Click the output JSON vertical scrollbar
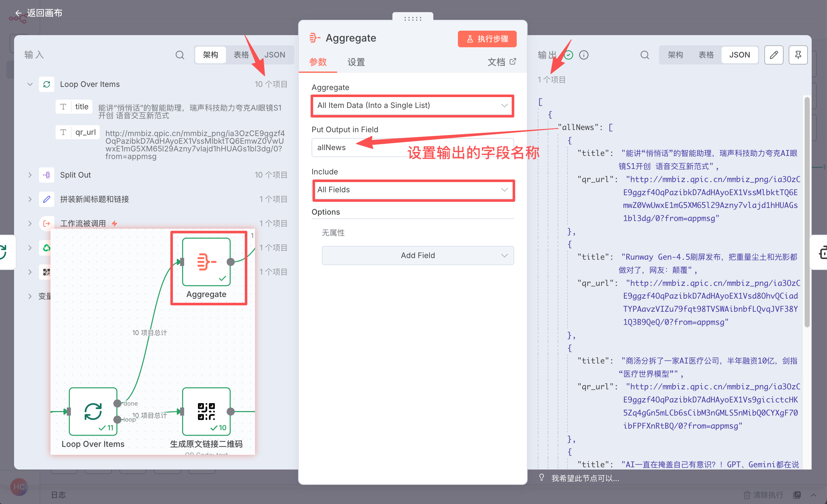The image size is (827, 504). pyautogui.click(x=807, y=211)
